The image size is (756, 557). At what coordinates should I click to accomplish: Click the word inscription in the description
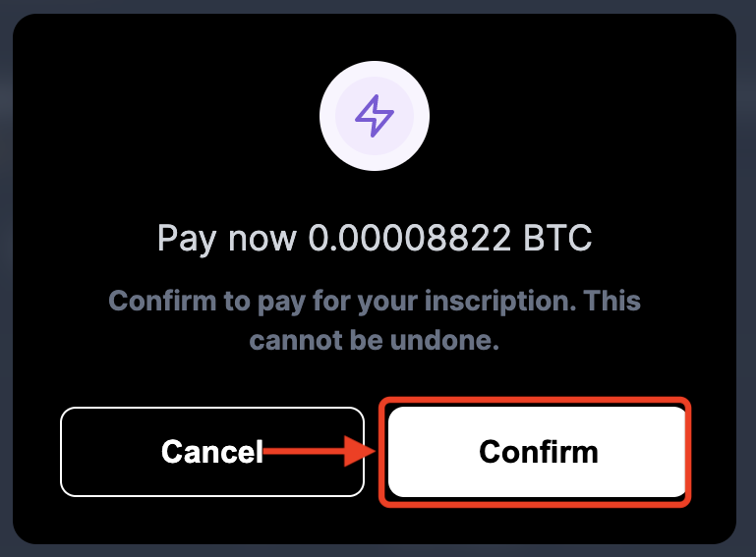pos(500,303)
